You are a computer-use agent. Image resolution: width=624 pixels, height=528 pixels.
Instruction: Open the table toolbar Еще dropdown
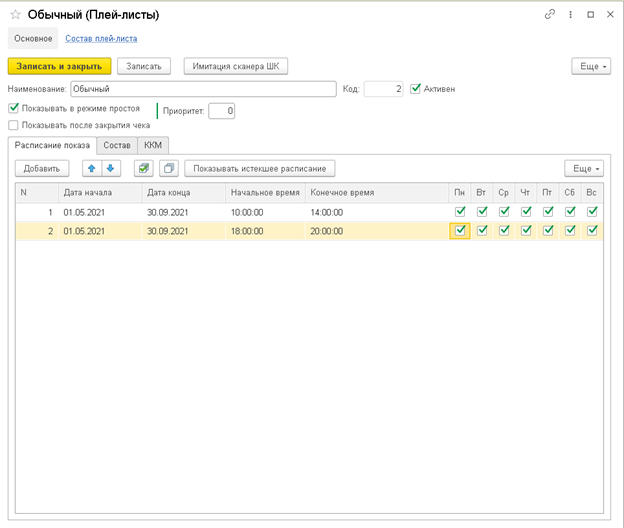coord(583,168)
